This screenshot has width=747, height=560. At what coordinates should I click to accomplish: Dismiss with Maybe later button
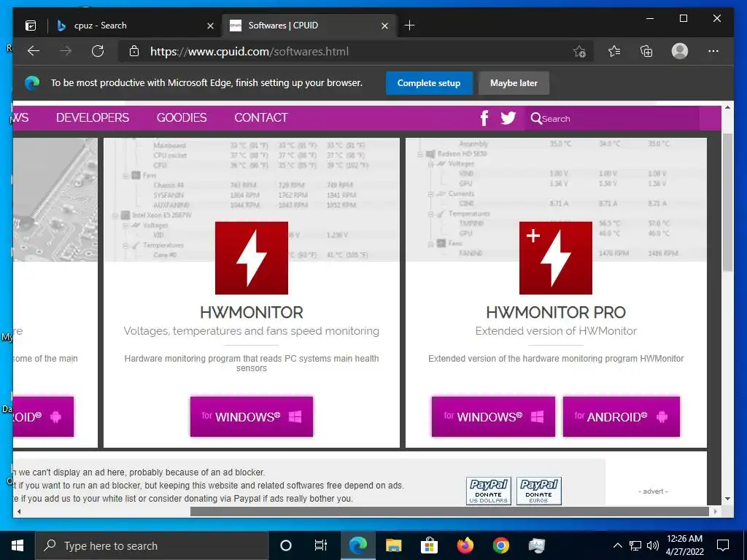pyautogui.click(x=514, y=83)
